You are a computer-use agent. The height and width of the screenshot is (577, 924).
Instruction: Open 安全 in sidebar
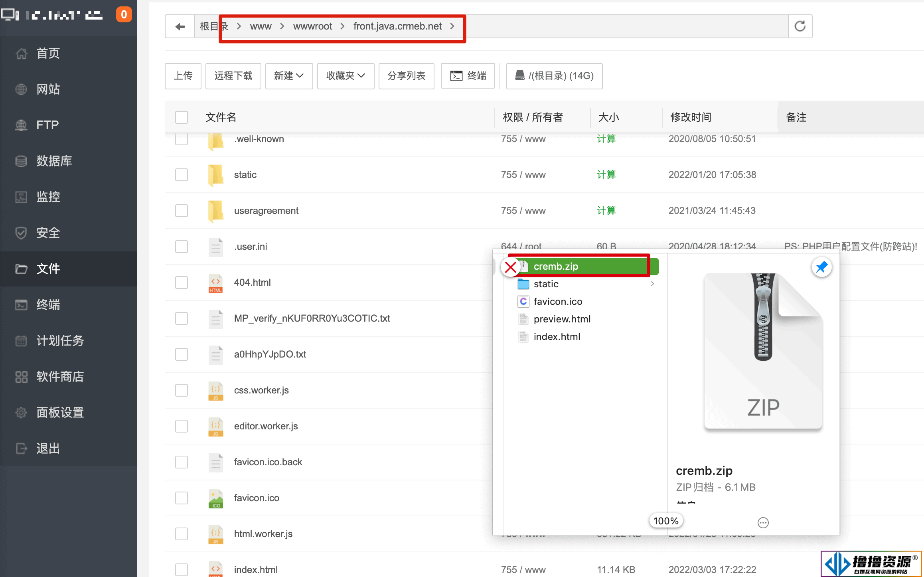pos(68,233)
